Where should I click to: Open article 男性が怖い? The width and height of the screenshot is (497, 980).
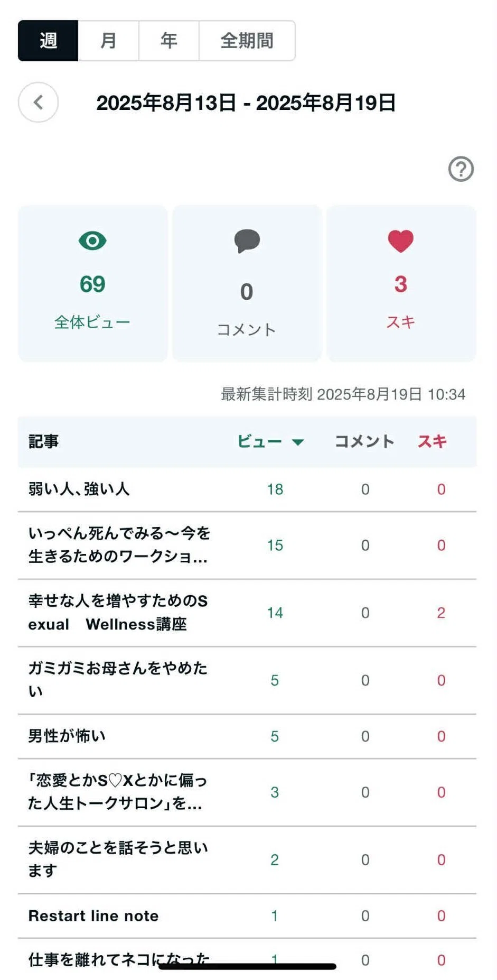point(67,736)
